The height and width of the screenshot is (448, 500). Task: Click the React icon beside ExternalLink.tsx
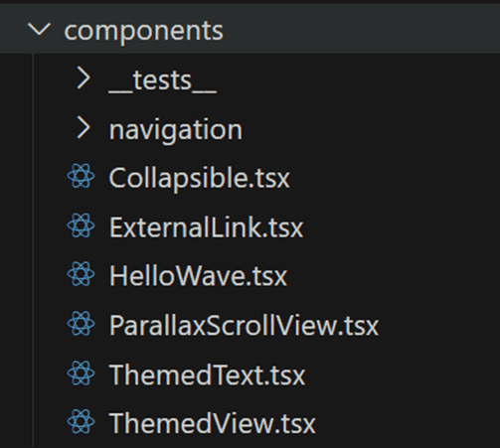point(81,225)
